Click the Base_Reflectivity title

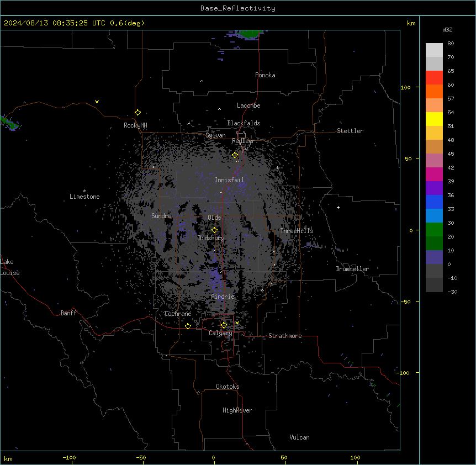point(238,8)
